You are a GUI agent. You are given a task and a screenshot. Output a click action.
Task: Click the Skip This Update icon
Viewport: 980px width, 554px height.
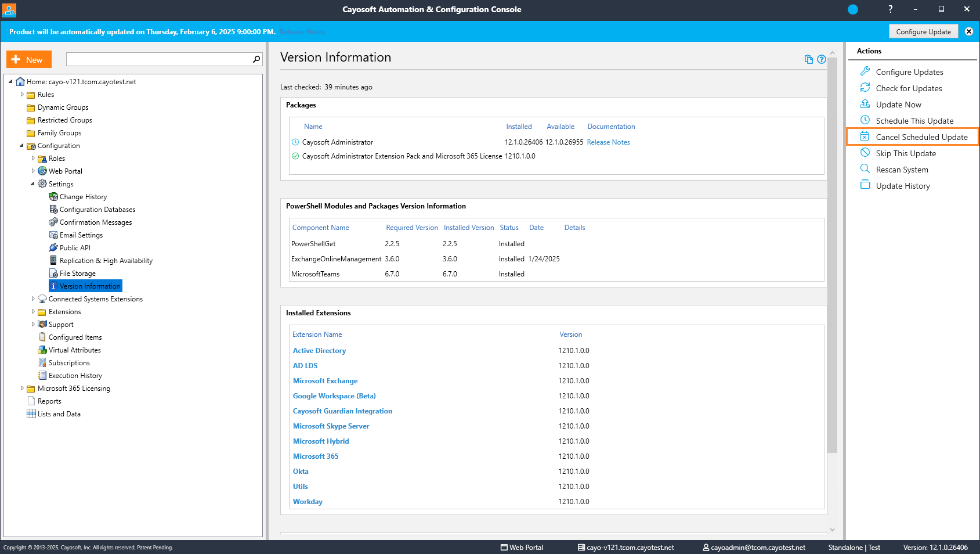[x=865, y=152]
